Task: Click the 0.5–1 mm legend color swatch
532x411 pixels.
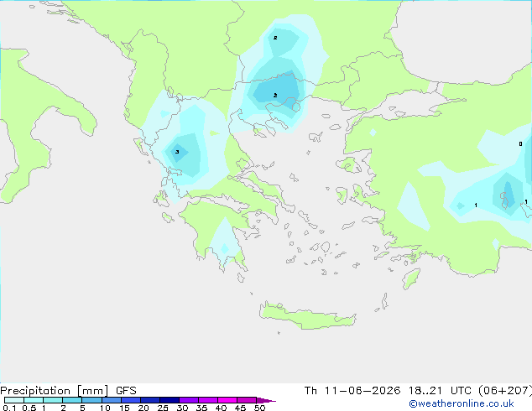Action: [x=34, y=400]
